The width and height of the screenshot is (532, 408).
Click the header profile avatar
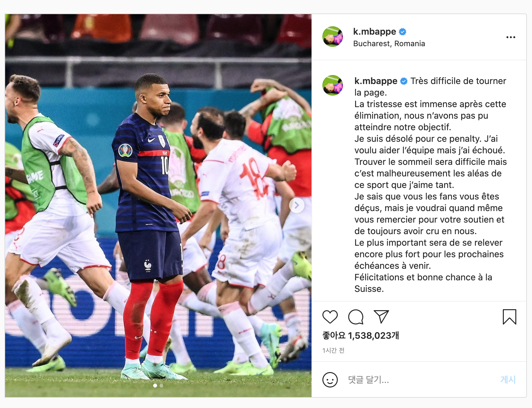333,37
